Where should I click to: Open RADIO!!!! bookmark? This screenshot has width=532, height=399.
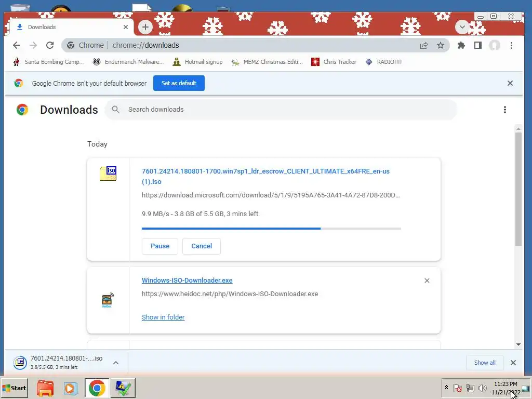[x=383, y=62]
